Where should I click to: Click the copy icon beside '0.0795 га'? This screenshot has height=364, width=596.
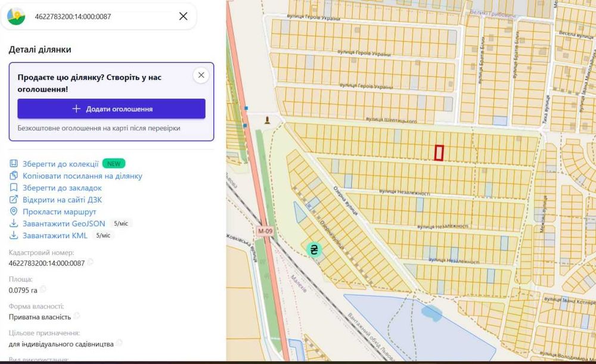(x=43, y=289)
